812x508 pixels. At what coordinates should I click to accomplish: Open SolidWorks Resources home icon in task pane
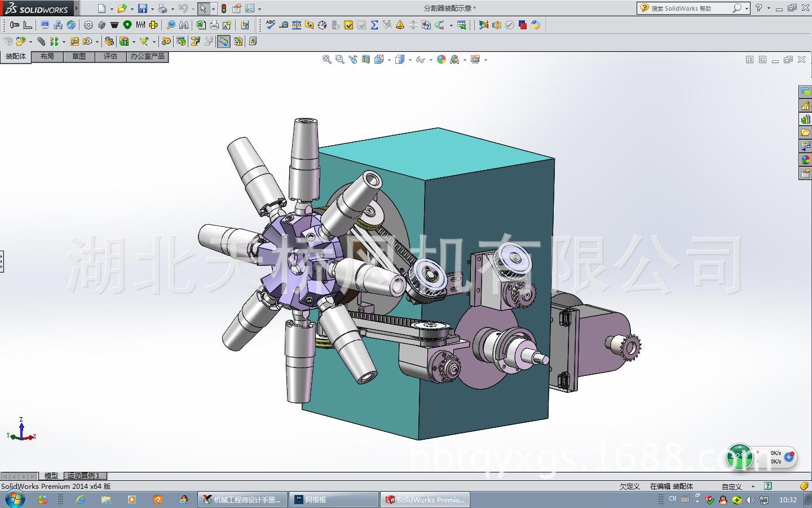[806, 106]
